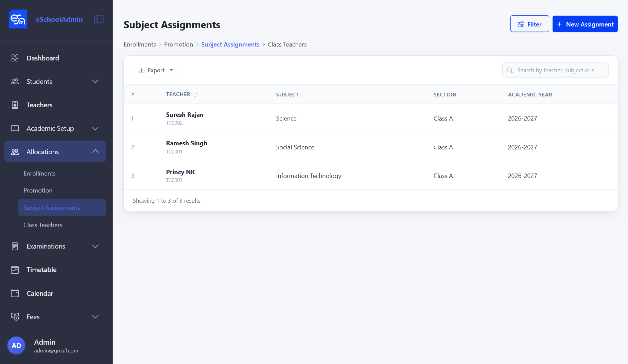Click the Examinations document icon

click(x=15, y=246)
